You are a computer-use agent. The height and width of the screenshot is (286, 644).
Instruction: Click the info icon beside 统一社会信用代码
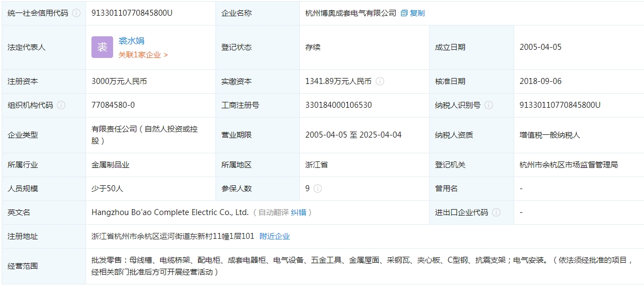click(76, 13)
